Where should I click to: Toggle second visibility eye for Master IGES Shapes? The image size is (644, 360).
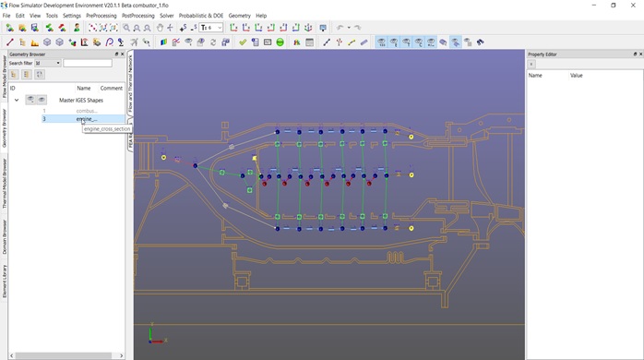pyautogui.click(x=42, y=100)
